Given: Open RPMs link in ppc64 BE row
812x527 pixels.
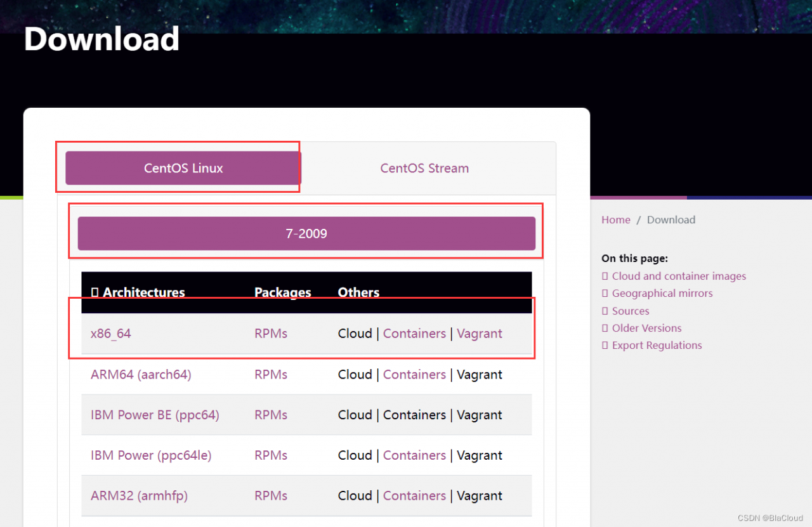Looking at the screenshot, I should point(271,415).
